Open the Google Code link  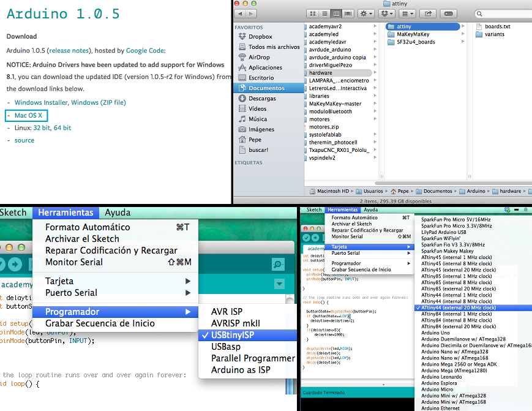pos(145,51)
